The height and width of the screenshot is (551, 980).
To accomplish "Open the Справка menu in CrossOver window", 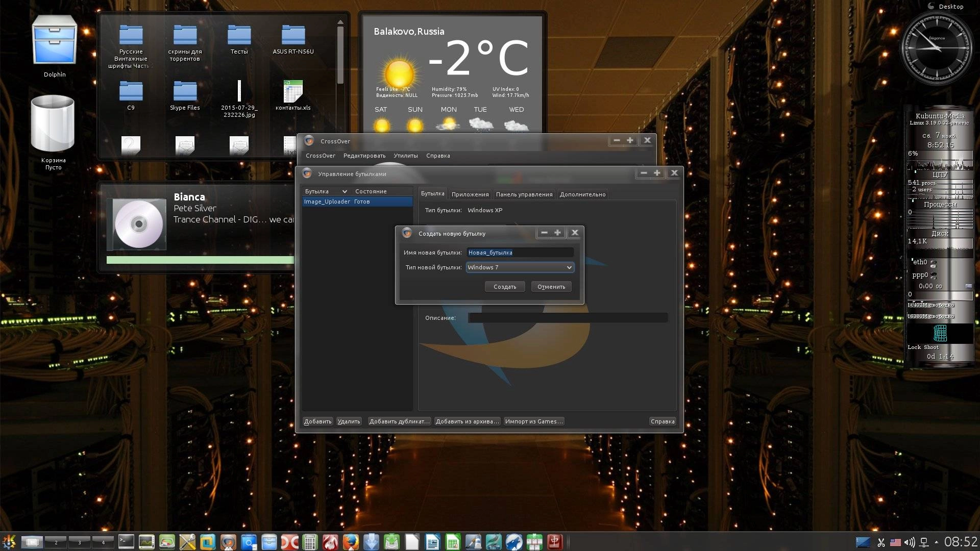I will (x=438, y=156).
